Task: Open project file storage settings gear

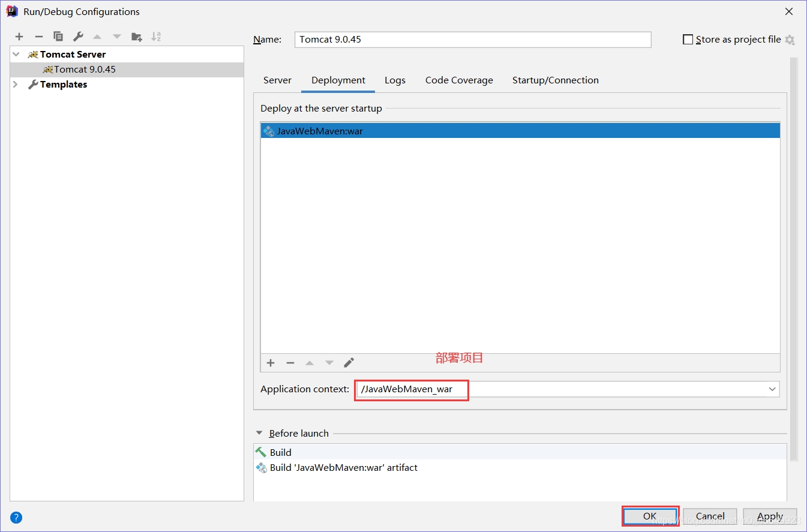Action: tap(790, 40)
